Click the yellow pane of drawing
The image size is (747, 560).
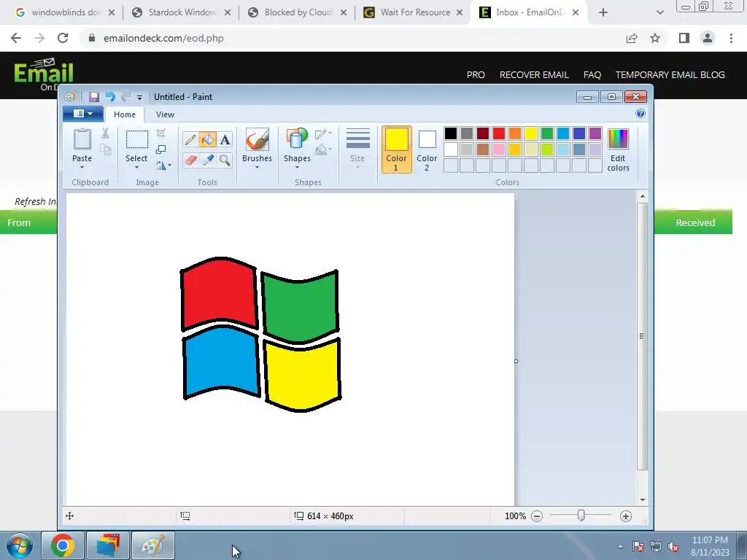click(303, 376)
